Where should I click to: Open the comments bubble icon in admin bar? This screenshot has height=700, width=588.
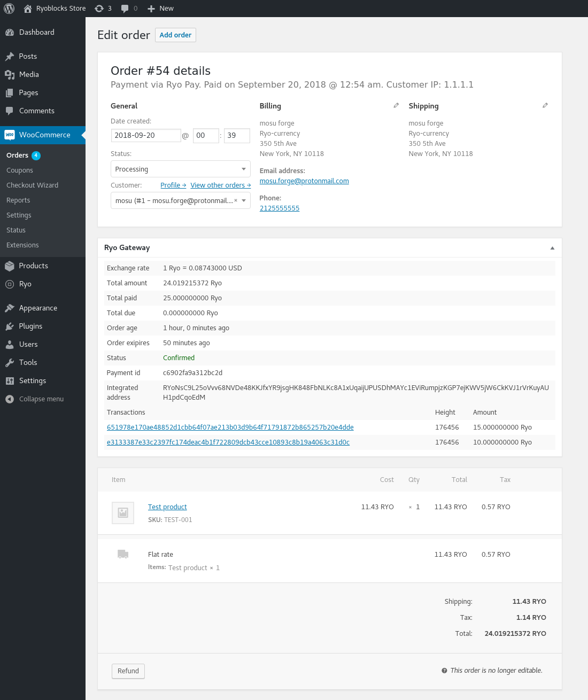click(125, 9)
